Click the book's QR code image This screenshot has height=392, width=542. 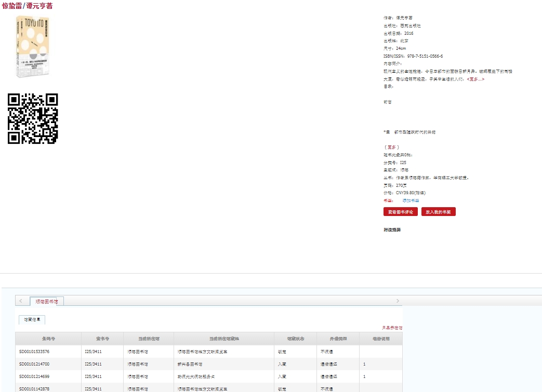pos(33,118)
